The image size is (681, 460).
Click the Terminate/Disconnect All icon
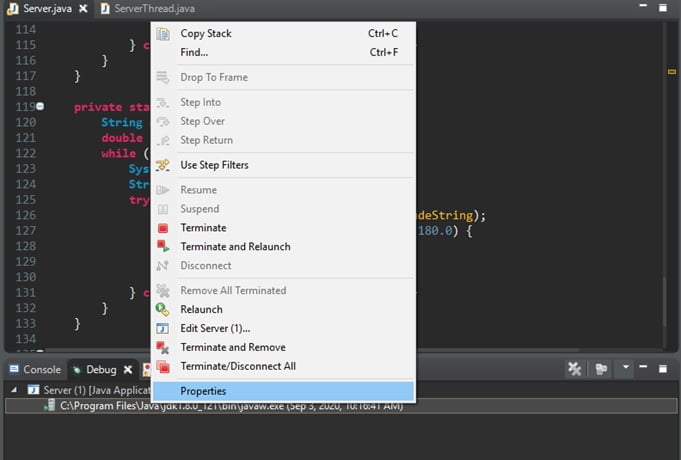point(163,367)
